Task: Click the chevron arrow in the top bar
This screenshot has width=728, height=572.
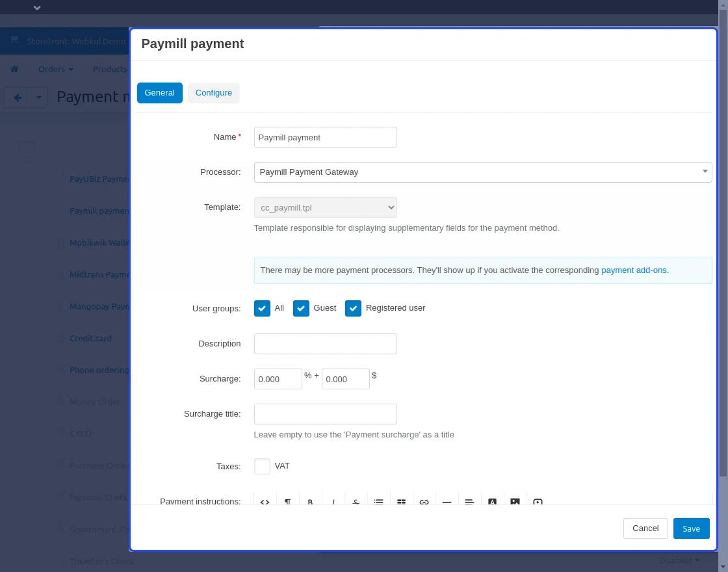Action: (37, 8)
